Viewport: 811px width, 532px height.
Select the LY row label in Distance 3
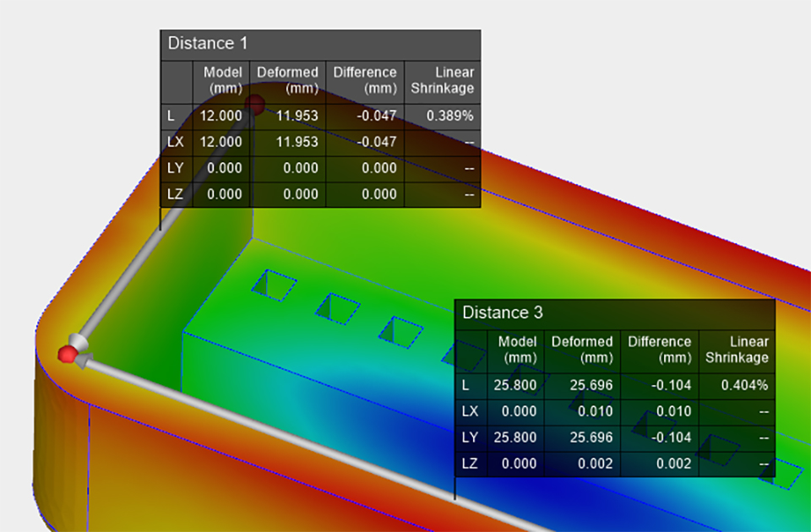click(x=471, y=437)
